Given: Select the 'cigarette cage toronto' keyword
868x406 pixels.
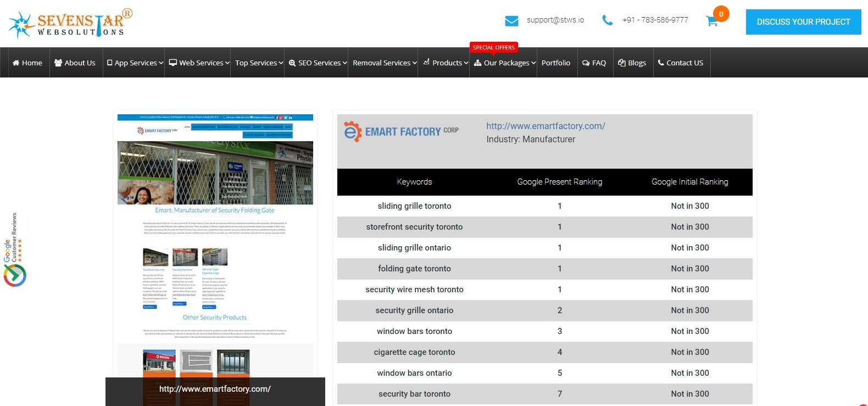Looking at the screenshot, I should click(x=414, y=352).
